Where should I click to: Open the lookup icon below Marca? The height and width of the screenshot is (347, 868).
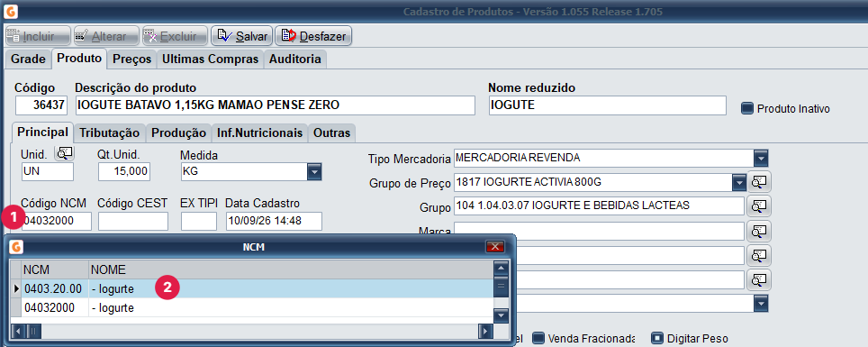coord(759,255)
